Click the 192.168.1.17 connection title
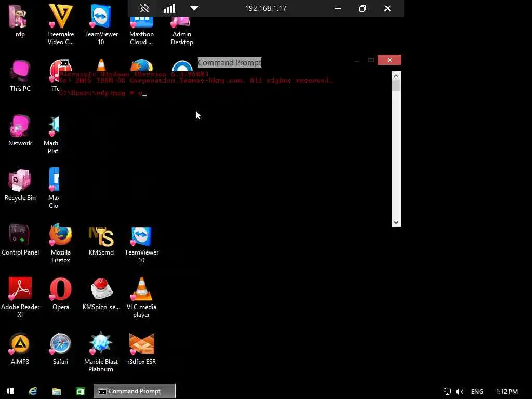This screenshot has width=532, height=399. point(265,8)
